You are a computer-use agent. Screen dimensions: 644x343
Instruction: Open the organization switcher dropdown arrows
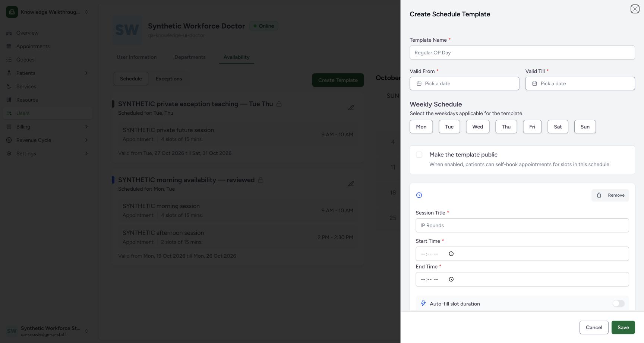pyautogui.click(x=86, y=12)
